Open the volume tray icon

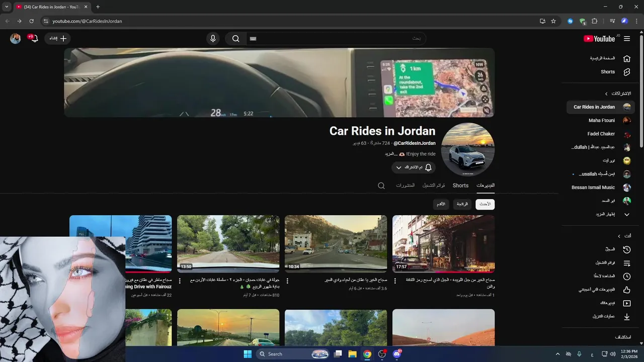(612, 354)
